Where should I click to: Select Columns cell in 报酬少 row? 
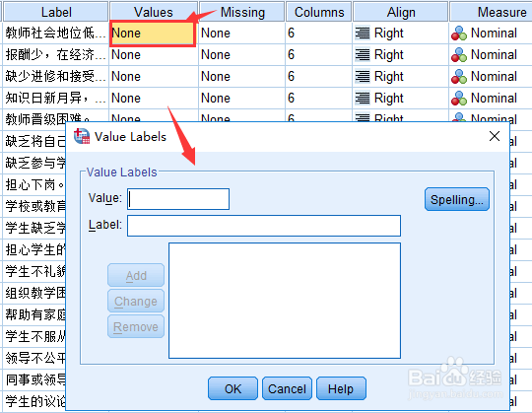coord(319,54)
